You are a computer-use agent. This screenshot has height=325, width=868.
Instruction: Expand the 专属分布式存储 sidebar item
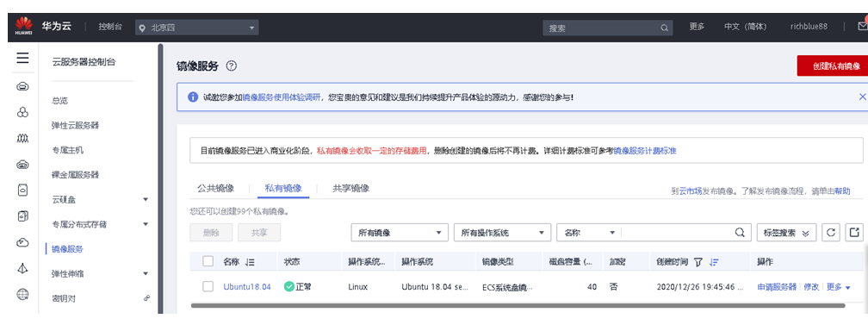point(146,224)
